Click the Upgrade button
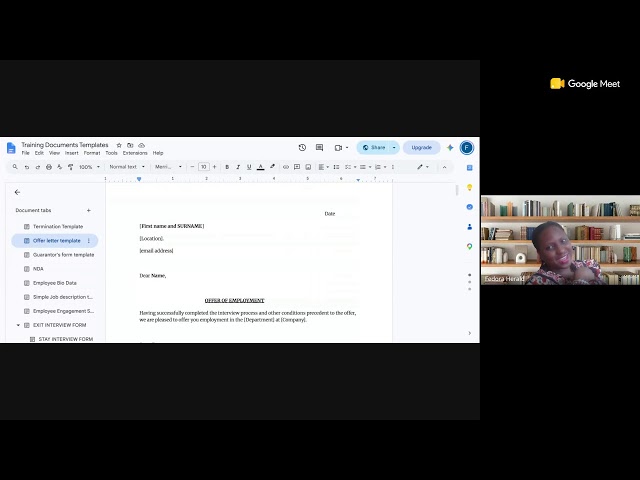Viewport: 640px width, 480px height. pos(422,148)
